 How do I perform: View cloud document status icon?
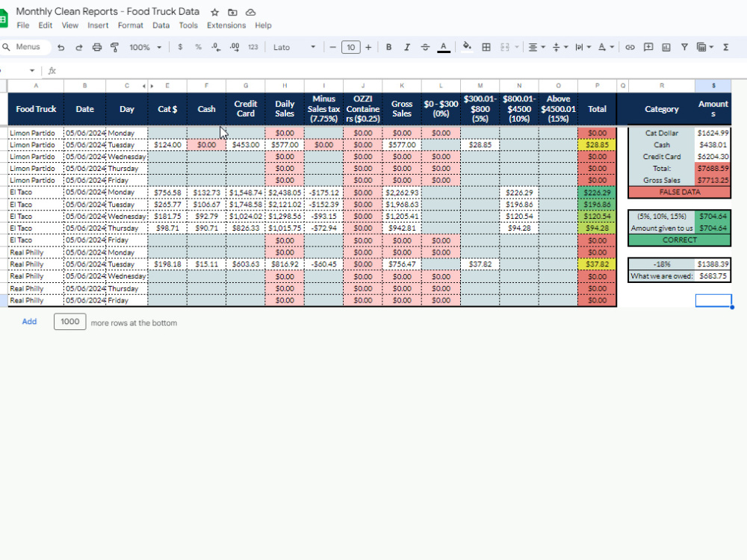tap(250, 13)
